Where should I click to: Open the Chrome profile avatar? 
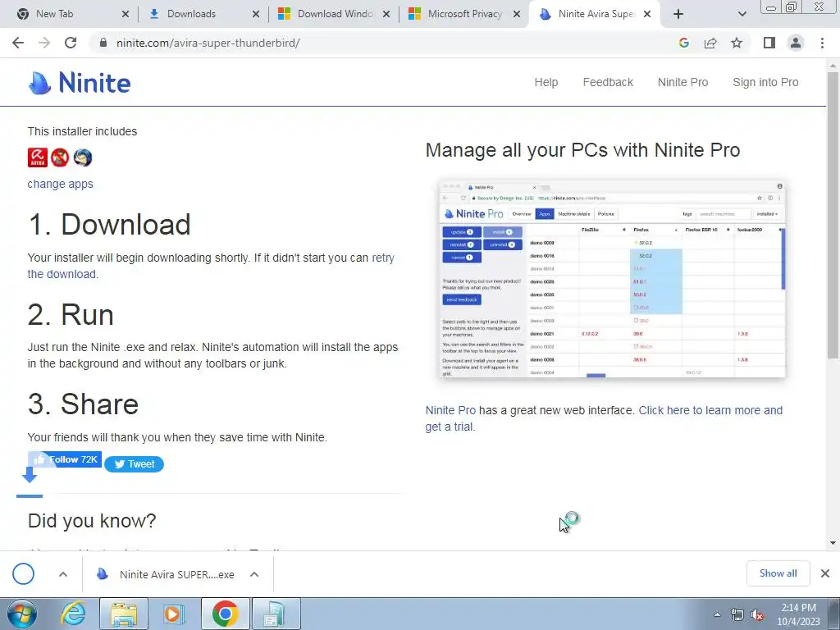pyautogui.click(x=796, y=43)
